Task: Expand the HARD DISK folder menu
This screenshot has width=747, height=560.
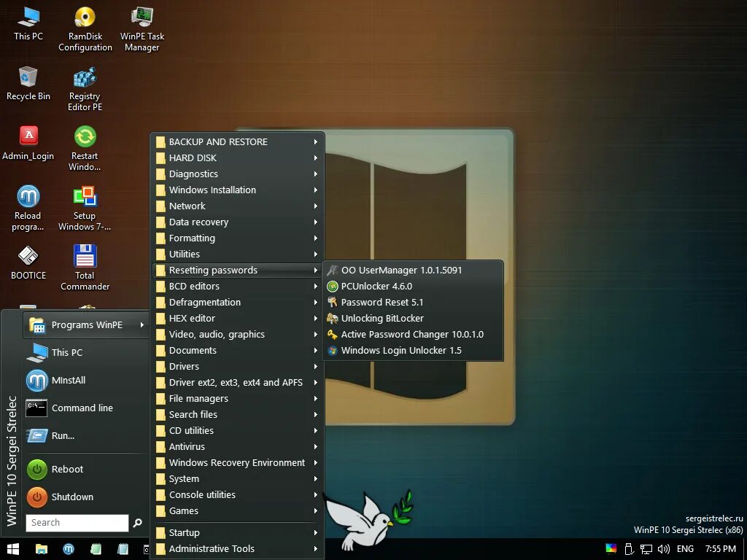Action: pyautogui.click(x=237, y=158)
